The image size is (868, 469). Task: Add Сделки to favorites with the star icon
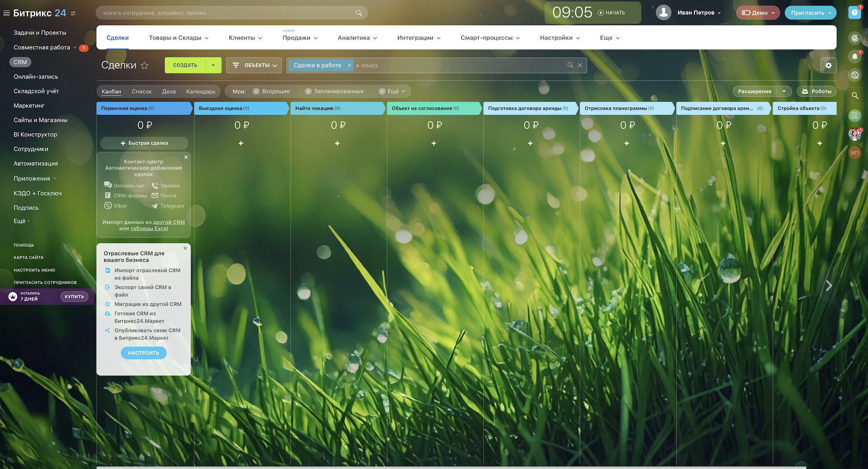pos(145,66)
